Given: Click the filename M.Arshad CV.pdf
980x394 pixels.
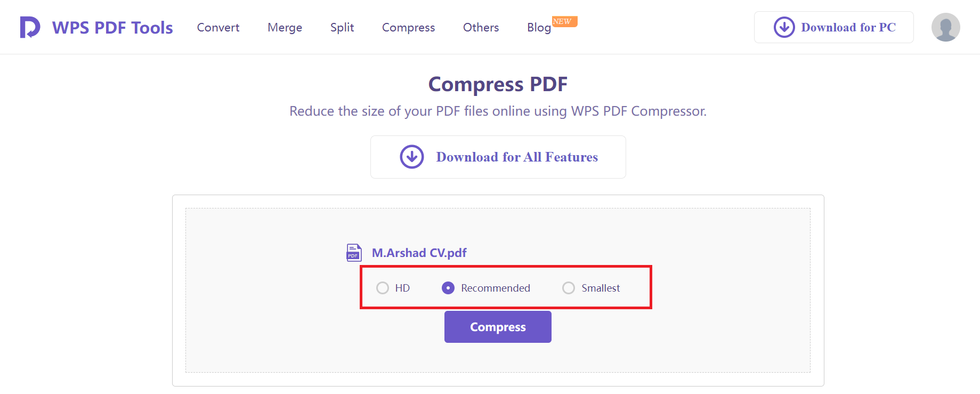Looking at the screenshot, I should 419,252.
